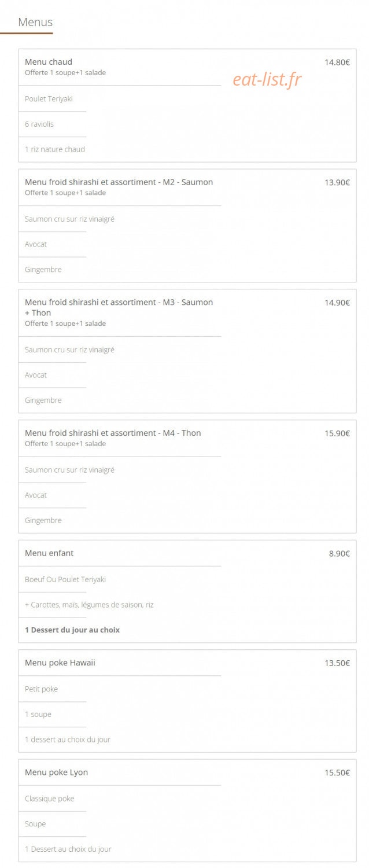Click the 13.90€ price of menu M2
Viewport: 369px width, 868px height.
337,182
